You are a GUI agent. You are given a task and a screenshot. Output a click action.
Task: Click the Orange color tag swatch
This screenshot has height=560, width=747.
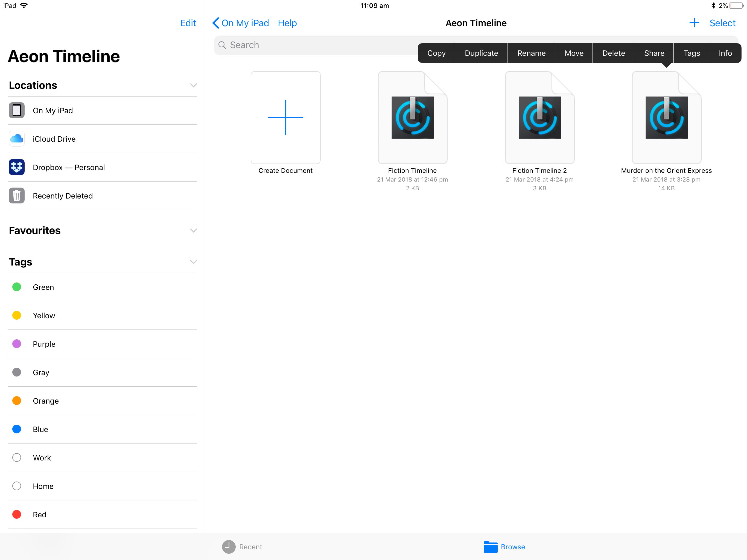coord(16,401)
